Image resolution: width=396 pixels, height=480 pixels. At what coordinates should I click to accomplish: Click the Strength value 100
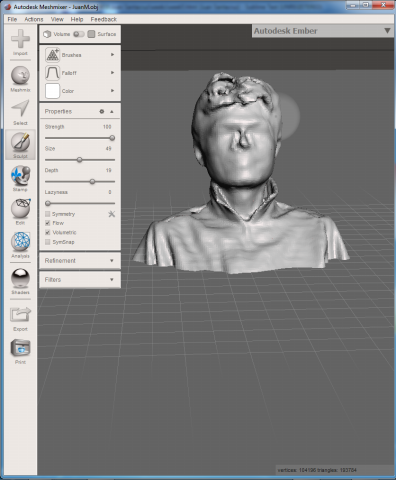[x=107, y=127]
